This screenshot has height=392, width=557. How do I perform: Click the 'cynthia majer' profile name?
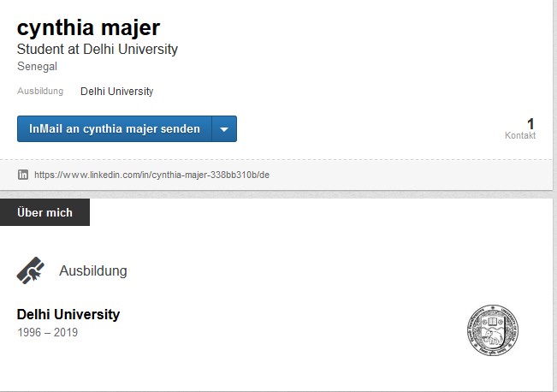tap(88, 27)
